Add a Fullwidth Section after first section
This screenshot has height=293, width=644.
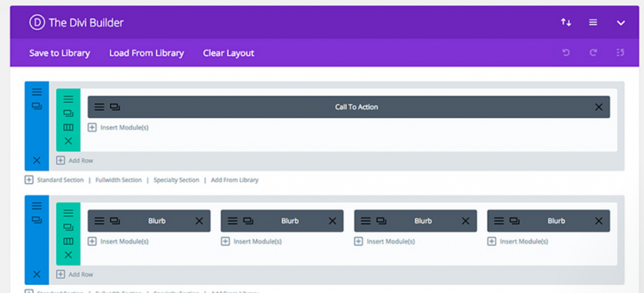pyautogui.click(x=118, y=180)
